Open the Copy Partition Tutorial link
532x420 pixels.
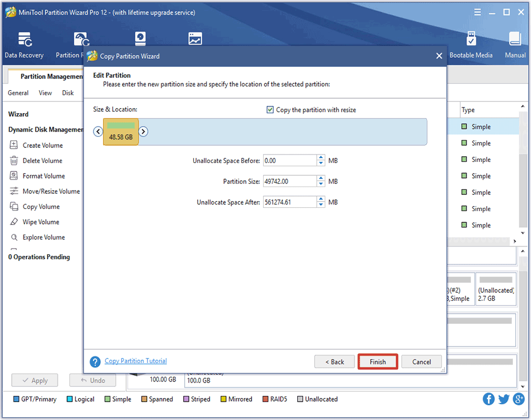click(x=136, y=361)
